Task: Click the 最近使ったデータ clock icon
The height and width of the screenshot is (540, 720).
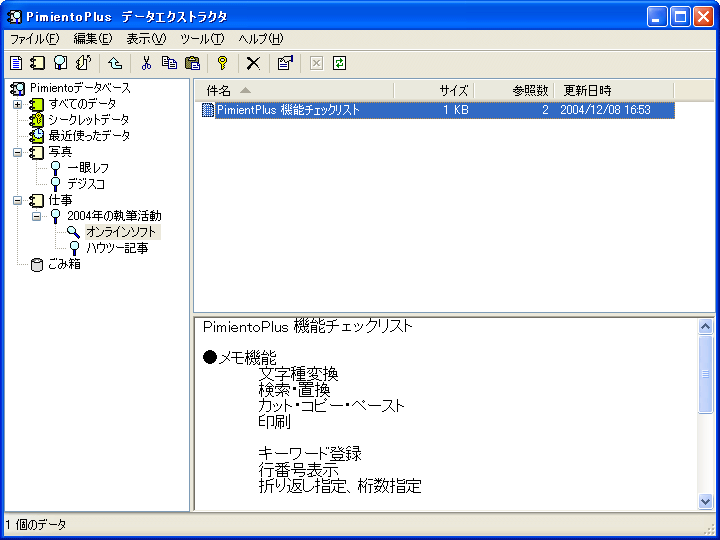Action: pos(37,136)
